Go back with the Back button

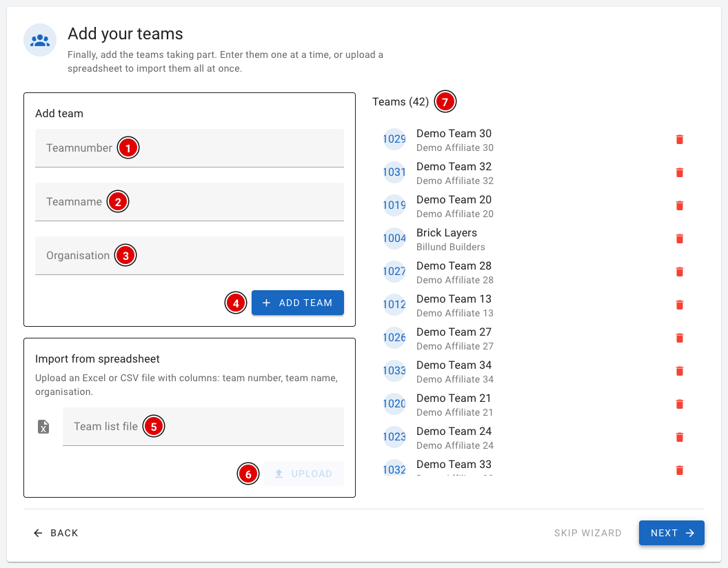[x=56, y=534]
